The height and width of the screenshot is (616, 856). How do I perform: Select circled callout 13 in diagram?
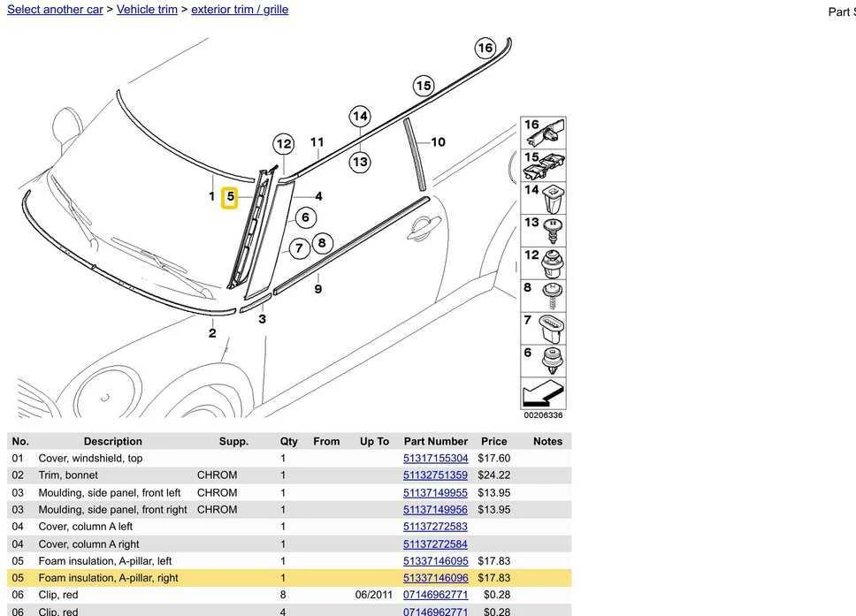(360, 162)
